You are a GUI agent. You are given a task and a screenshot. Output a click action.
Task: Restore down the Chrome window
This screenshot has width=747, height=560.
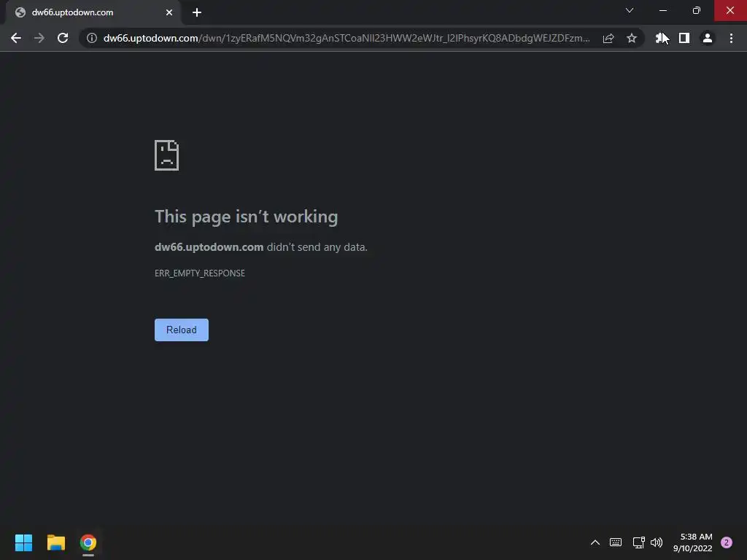pos(697,10)
